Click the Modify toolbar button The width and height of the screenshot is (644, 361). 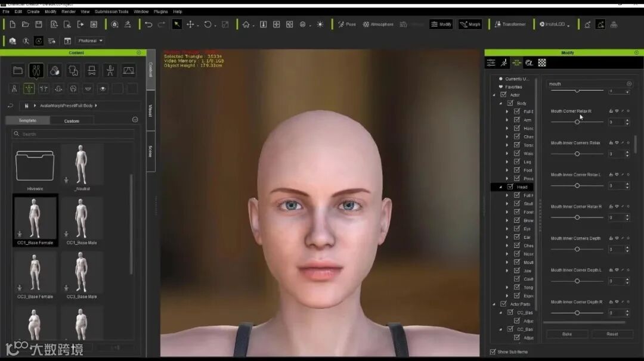point(441,24)
